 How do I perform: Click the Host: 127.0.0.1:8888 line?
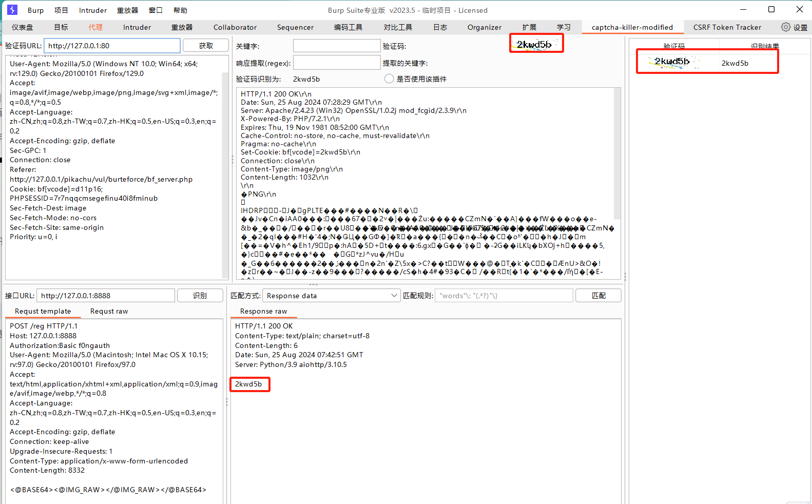tap(43, 336)
